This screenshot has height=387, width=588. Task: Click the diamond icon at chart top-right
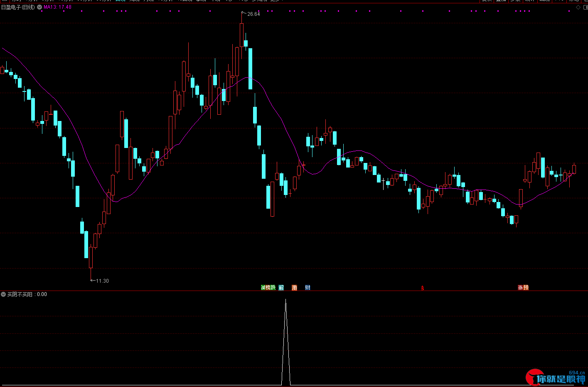coord(578,7)
